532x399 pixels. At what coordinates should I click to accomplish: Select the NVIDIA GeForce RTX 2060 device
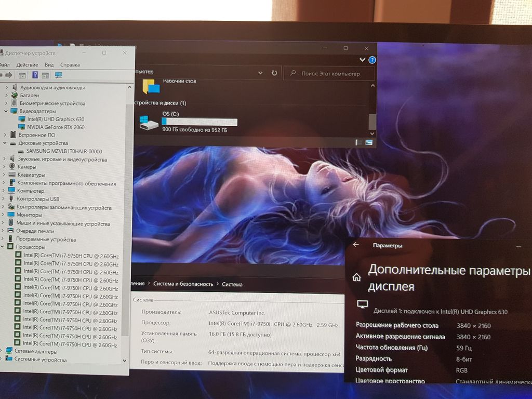(x=56, y=127)
